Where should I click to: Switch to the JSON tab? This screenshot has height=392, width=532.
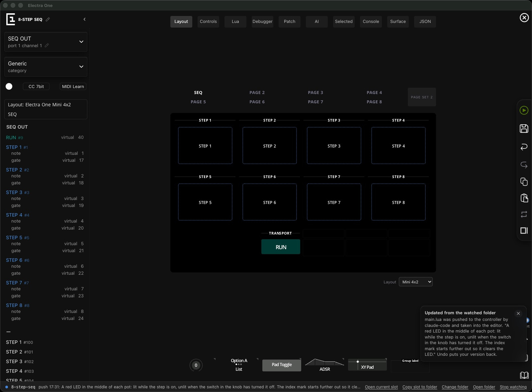[x=425, y=22]
